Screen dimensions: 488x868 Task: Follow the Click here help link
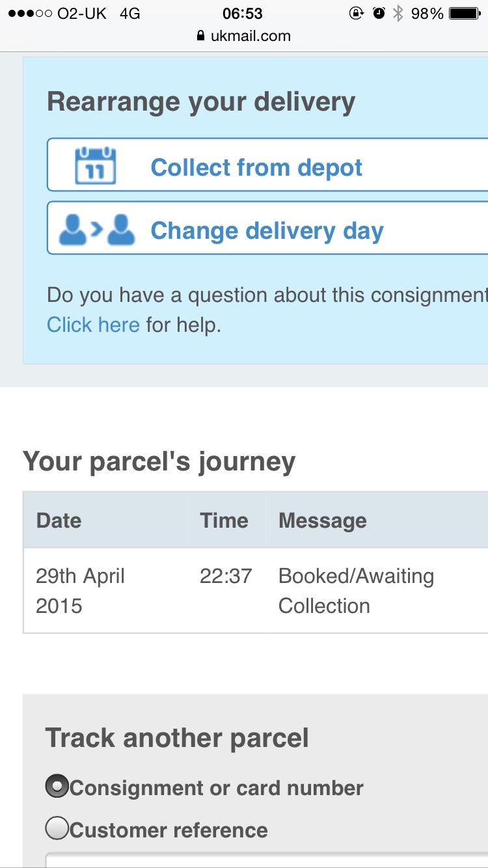[x=93, y=324]
